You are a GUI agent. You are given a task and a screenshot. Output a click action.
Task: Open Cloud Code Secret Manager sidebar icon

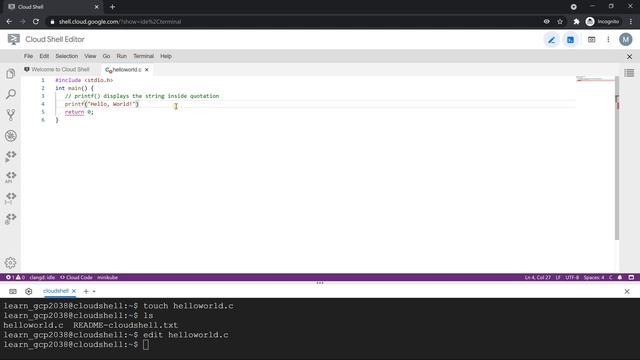[x=11, y=198]
